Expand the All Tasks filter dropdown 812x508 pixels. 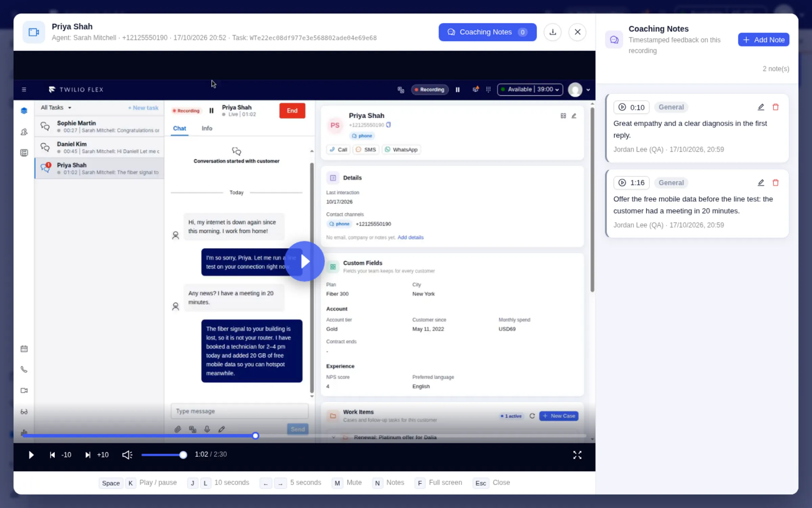[x=56, y=107]
